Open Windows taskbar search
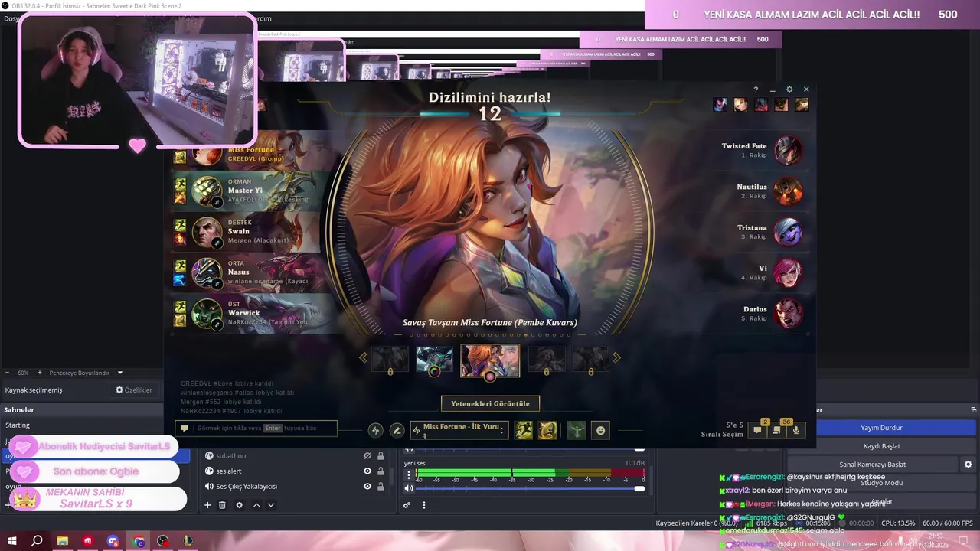980x551 pixels. pyautogui.click(x=37, y=541)
